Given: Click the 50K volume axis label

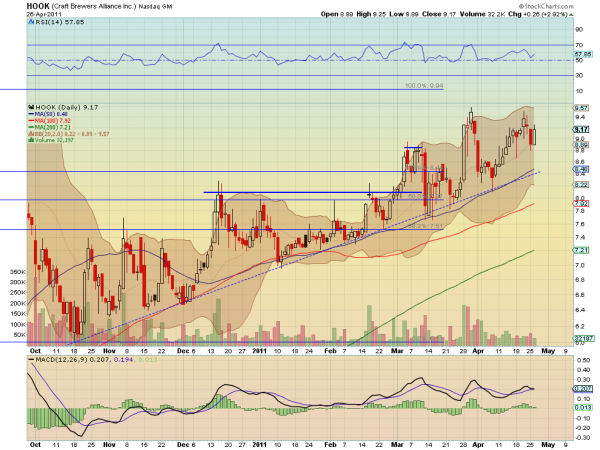Looking at the screenshot, I should [20, 335].
